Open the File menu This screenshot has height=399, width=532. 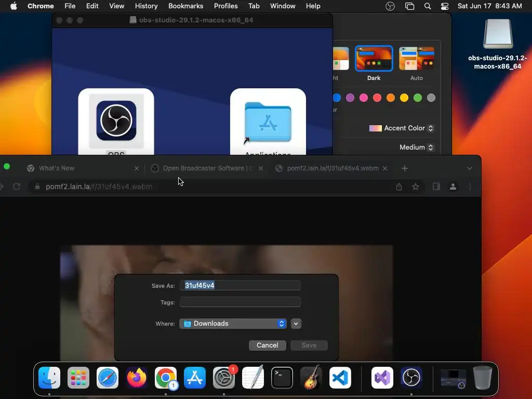(70, 6)
